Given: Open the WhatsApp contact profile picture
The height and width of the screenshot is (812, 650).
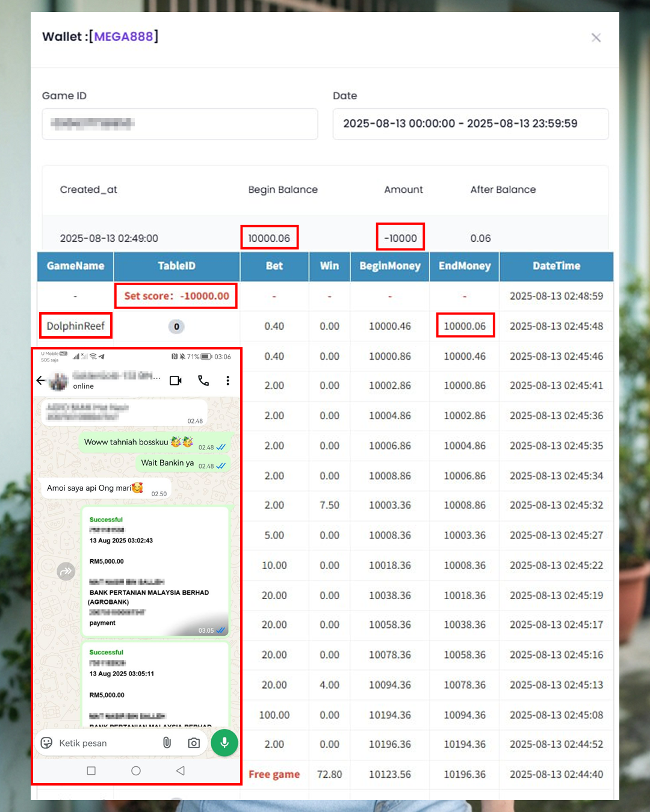Looking at the screenshot, I should click(59, 381).
